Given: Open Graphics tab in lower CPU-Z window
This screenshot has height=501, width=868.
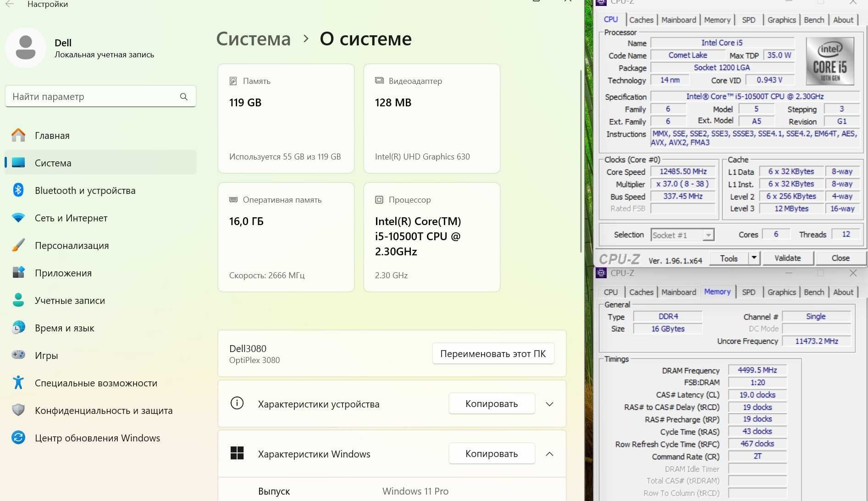Looking at the screenshot, I should point(781,292).
